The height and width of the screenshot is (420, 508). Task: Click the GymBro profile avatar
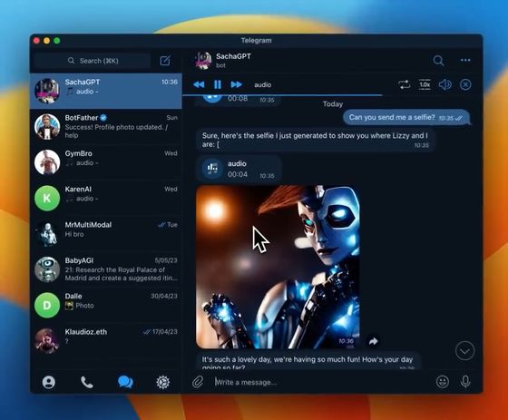[x=47, y=162]
